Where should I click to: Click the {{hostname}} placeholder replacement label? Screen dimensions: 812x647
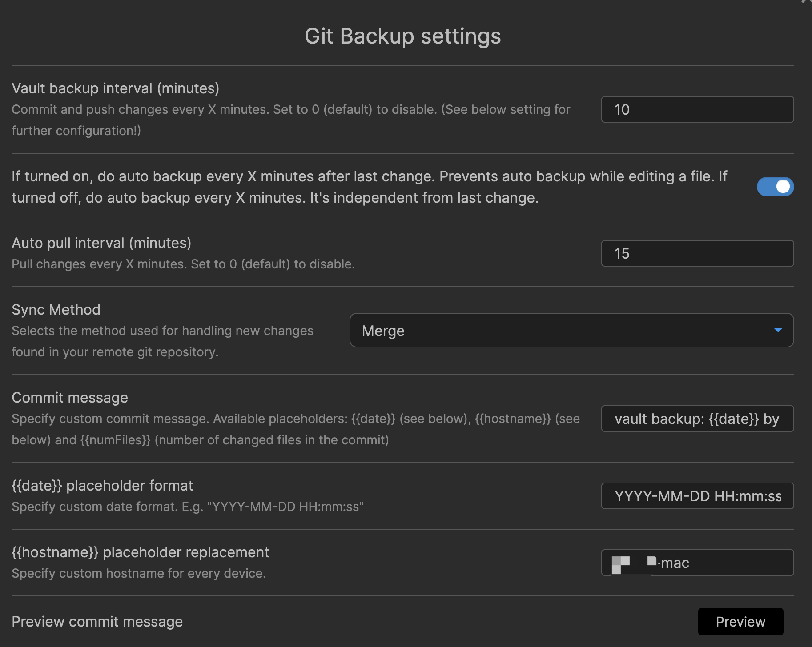pos(141,552)
